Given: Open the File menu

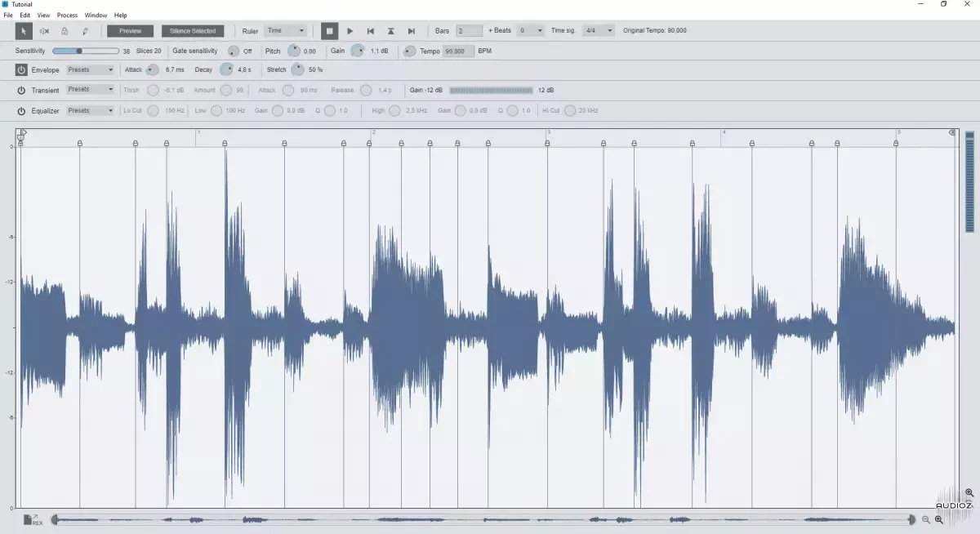Looking at the screenshot, I should pyautogui.click(x=8, y=16).
